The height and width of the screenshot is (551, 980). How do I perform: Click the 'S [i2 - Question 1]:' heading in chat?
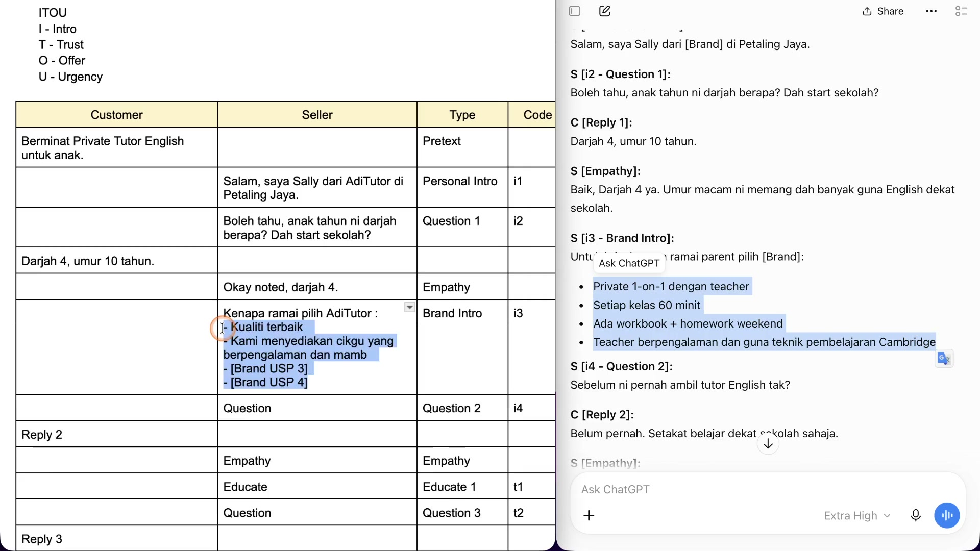(x=620, y=74)
